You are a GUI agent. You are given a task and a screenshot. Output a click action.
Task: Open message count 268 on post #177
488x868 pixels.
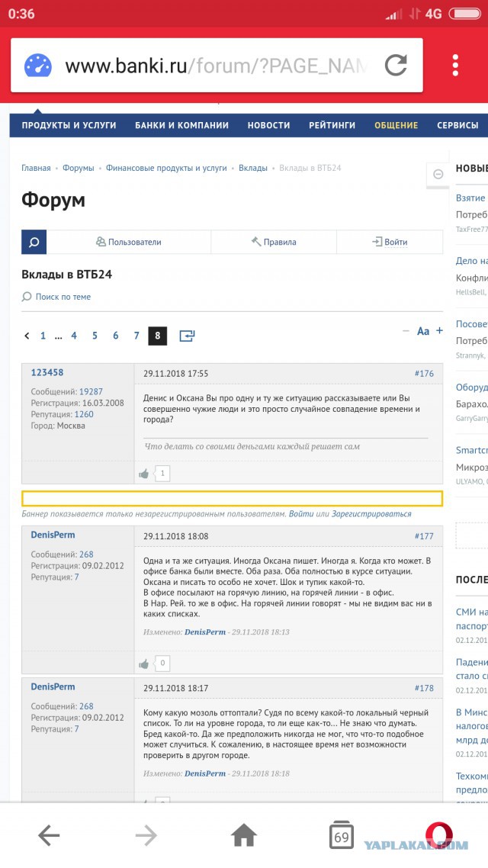86,554
